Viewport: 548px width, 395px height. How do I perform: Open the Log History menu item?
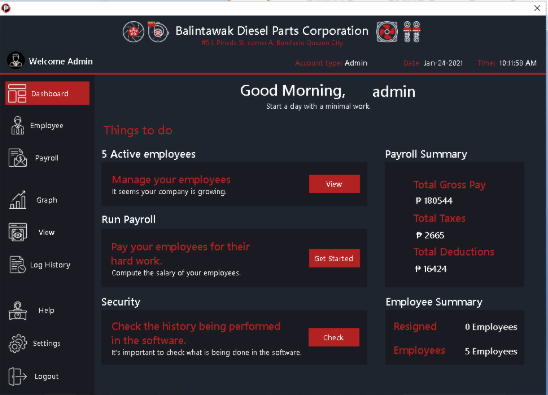50,265
